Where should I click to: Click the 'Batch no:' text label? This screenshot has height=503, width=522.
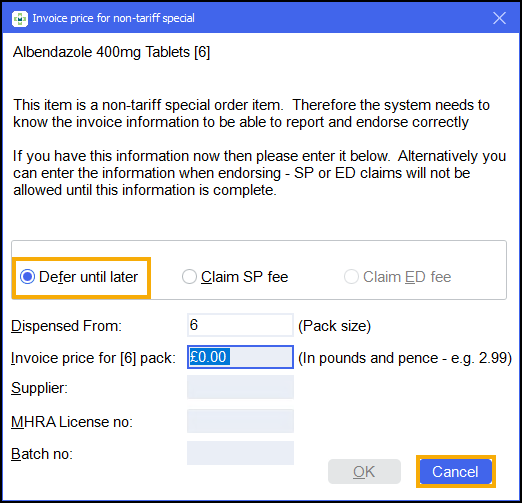[42, 454]
